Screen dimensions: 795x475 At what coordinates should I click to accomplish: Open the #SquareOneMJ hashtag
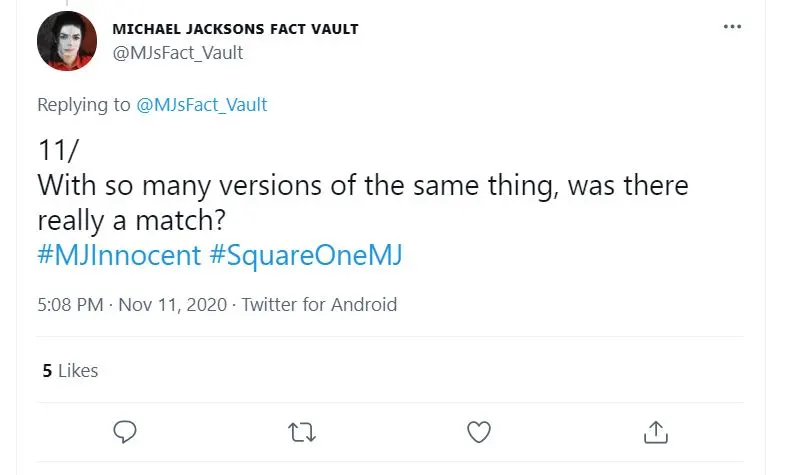[x=306, y=255]
